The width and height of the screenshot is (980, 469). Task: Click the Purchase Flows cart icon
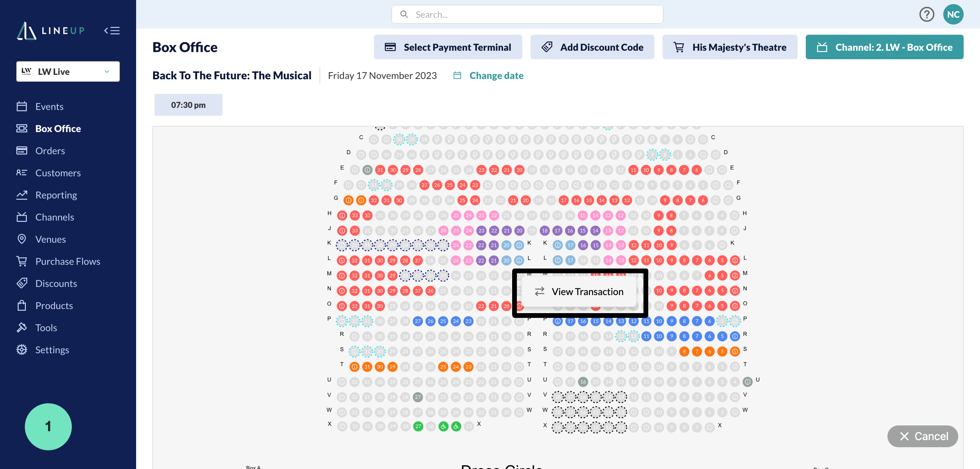click(x=22, y=261)
